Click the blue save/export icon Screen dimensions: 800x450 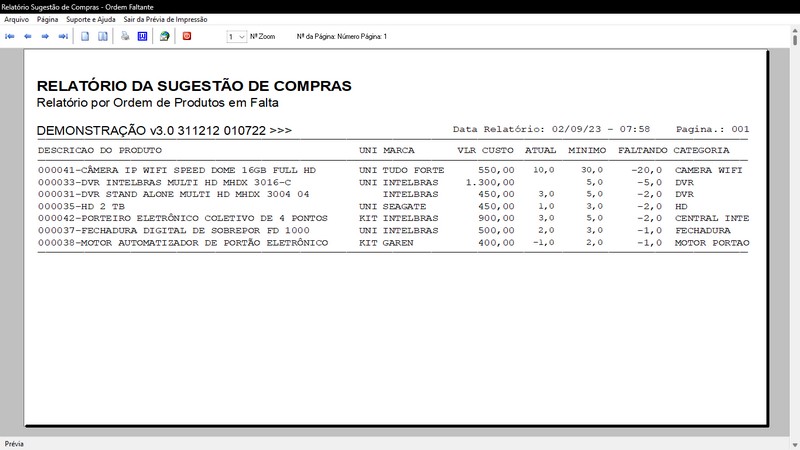click(142, 36)
